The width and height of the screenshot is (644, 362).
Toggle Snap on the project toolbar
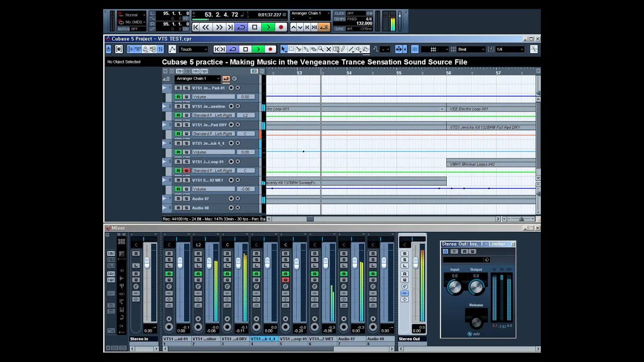415,49
